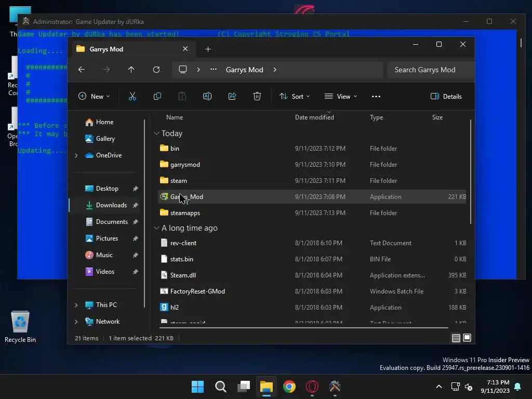The height and width of the screenshot is (399, 532).
Task: Toggle the Details pane button
Action: [x=446, y=96]
